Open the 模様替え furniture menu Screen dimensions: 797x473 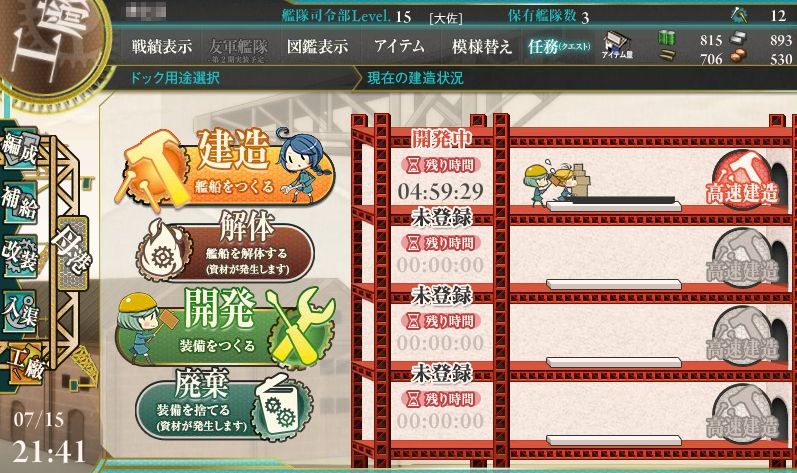[481, 47]
